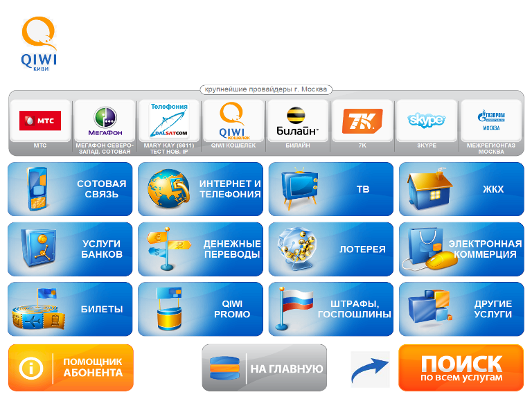Click the info circle in Помощник абонента
Screen dimensions: 532x399
31,368
